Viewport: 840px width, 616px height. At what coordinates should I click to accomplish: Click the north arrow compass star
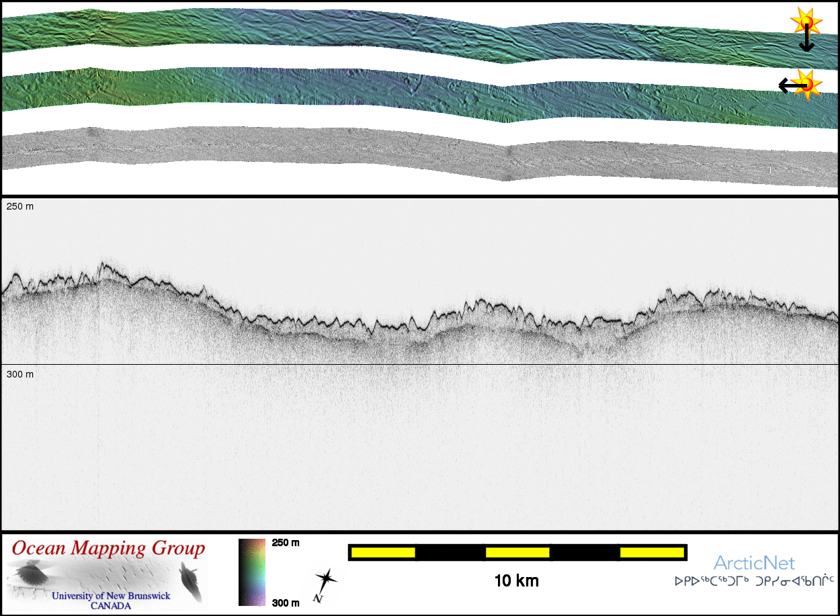tap(326, 580)
